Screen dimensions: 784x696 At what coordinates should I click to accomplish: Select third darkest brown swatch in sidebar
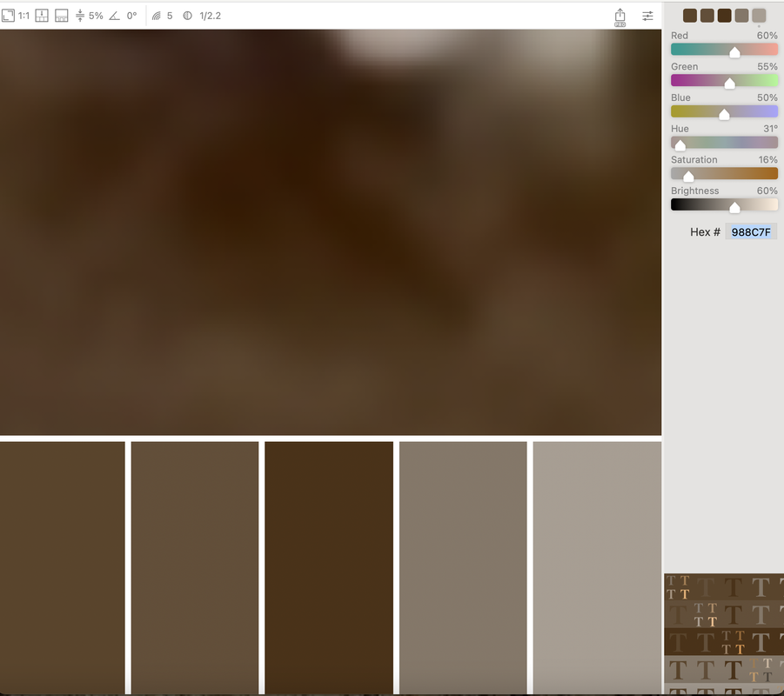(725, 16)
